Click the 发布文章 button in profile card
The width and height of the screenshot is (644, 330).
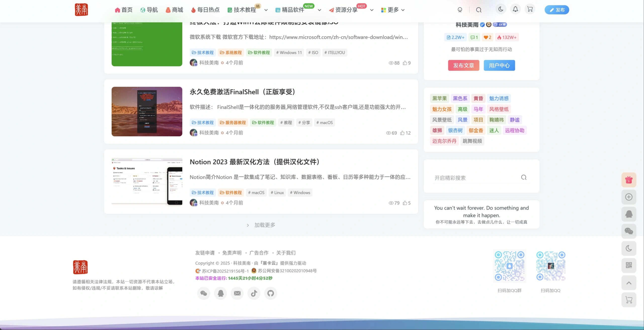pyautogui.click(x=463, y=65)
